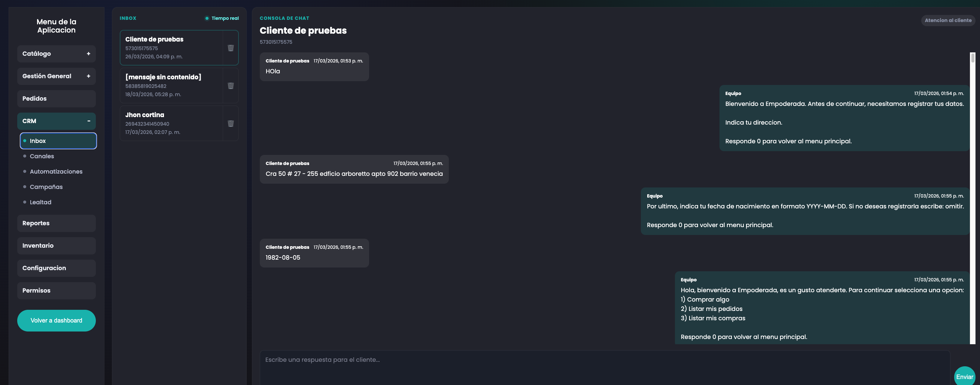Send the reply with Enviar
Image resolution: width=980 pixels, height=385 pixels.
[x=964, y=376]
